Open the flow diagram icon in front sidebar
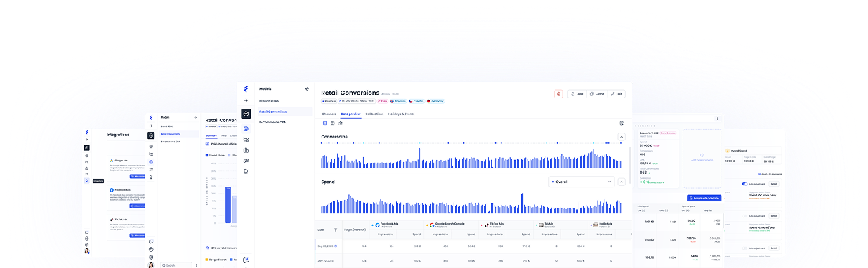Screen dimensions: 868x268 click(x=246, y=140)
